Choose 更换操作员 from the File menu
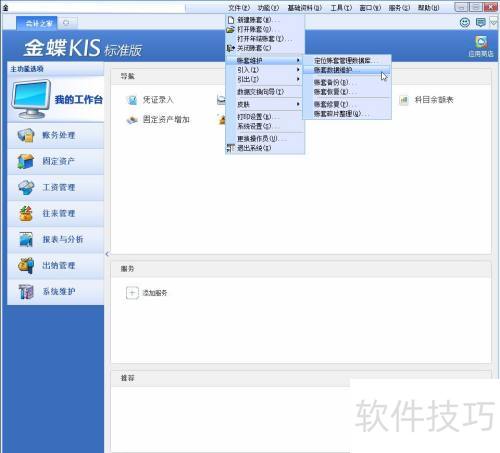The width and height of the screenshot is (500, 453). (x=265, y=138)
